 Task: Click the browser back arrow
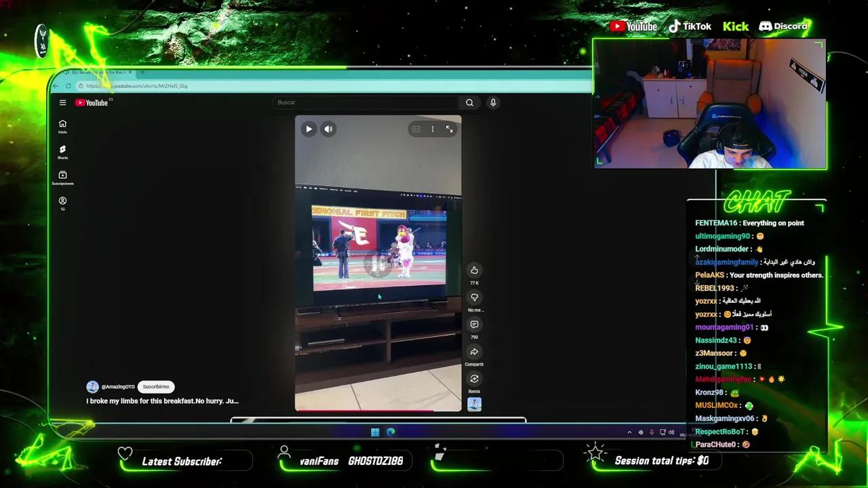point(56,86)
